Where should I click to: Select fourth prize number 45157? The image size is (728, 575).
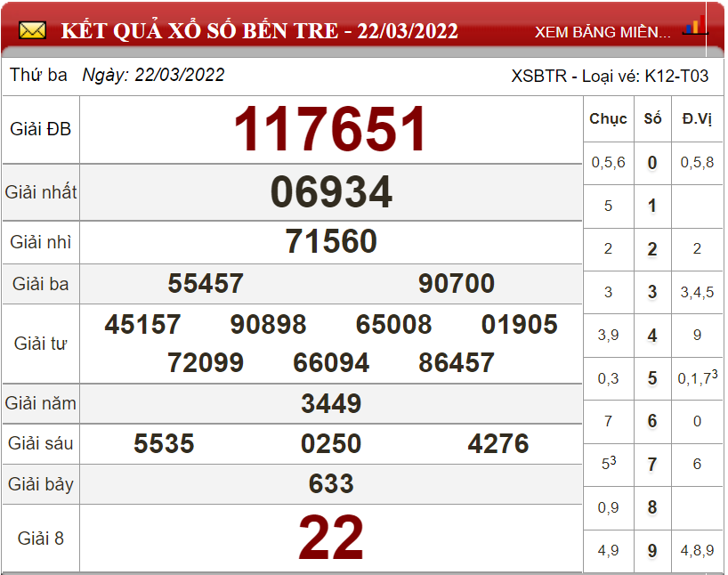[x=142, y=324]
